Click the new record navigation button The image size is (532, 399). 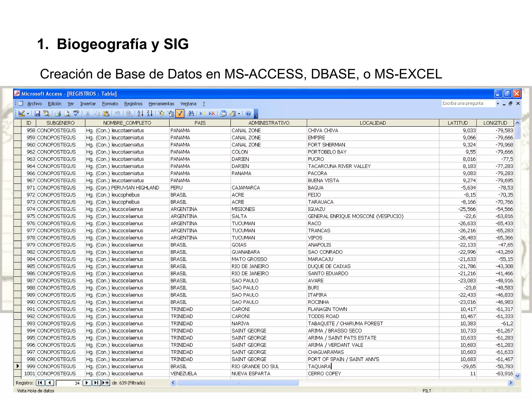pos(105,383)
